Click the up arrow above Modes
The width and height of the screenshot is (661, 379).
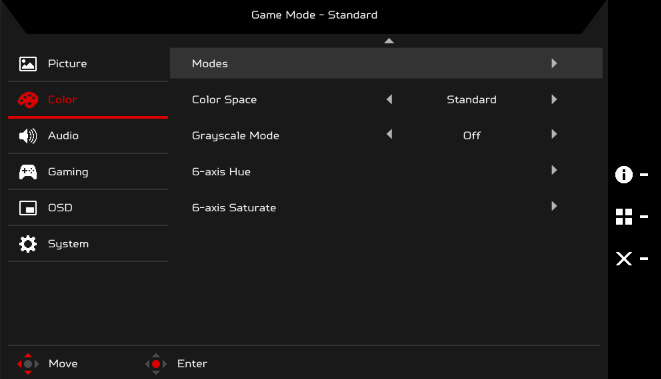[389, 41]
